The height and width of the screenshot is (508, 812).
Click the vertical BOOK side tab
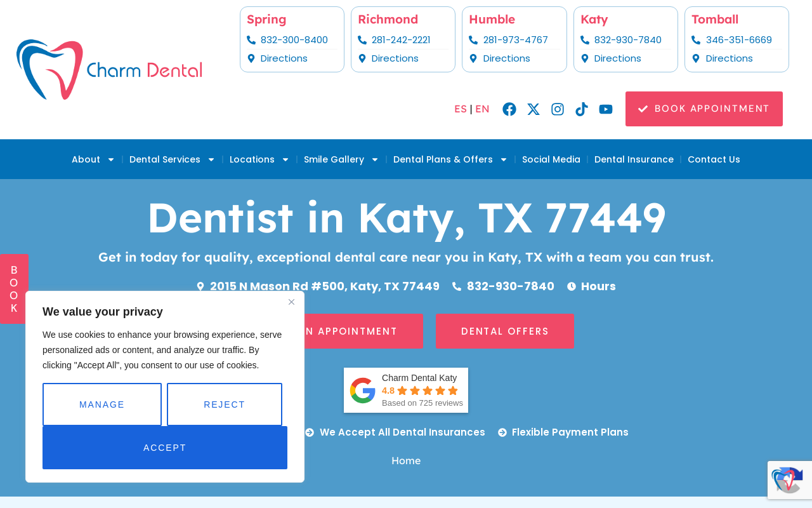(x=14, y=289)
